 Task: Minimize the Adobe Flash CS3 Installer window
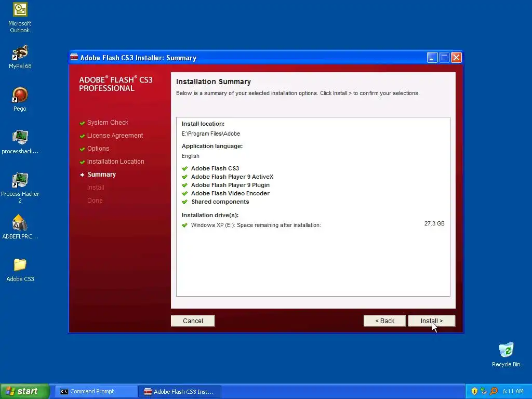[432, 58]
